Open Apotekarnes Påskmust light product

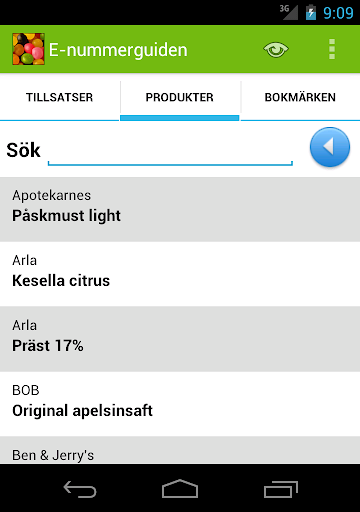[x=180, y=209]
